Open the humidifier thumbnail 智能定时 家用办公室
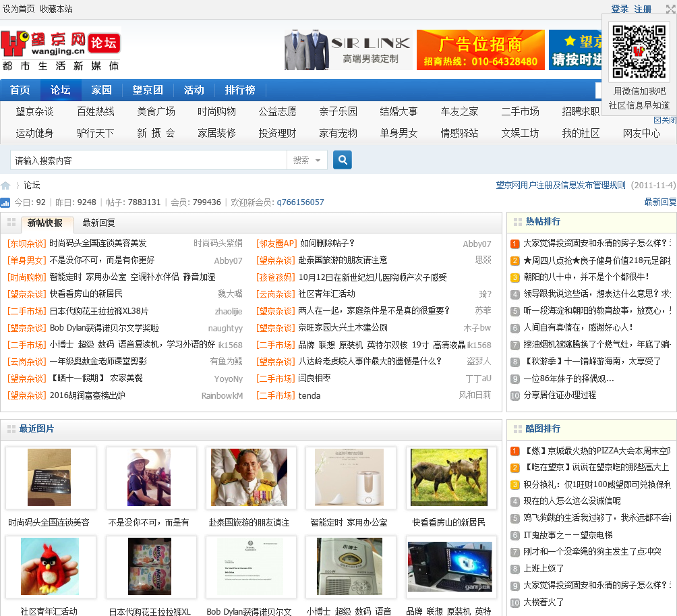The image size is (677, 616). 349,477
